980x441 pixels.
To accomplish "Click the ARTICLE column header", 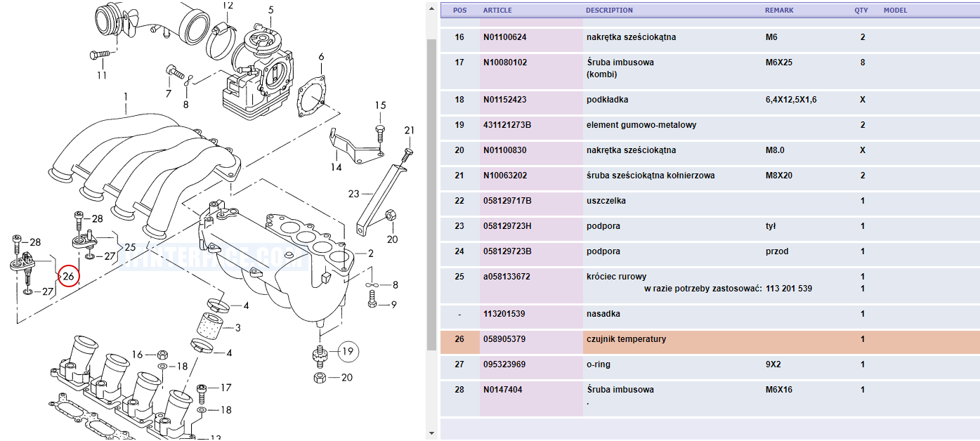I will pyautogui.click(x=497, y=11).
